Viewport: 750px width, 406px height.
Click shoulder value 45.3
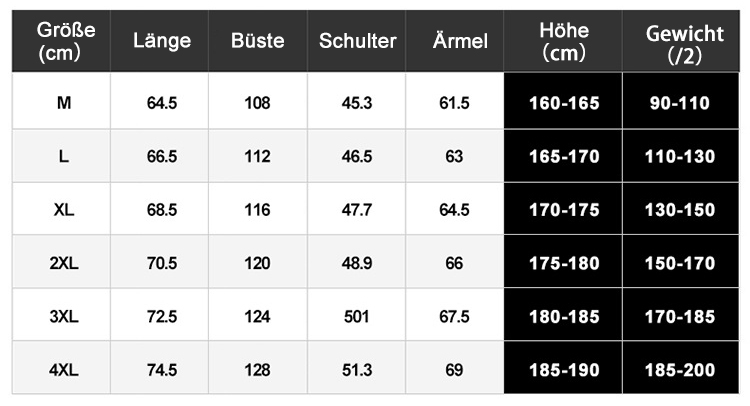tap(356, 103)
